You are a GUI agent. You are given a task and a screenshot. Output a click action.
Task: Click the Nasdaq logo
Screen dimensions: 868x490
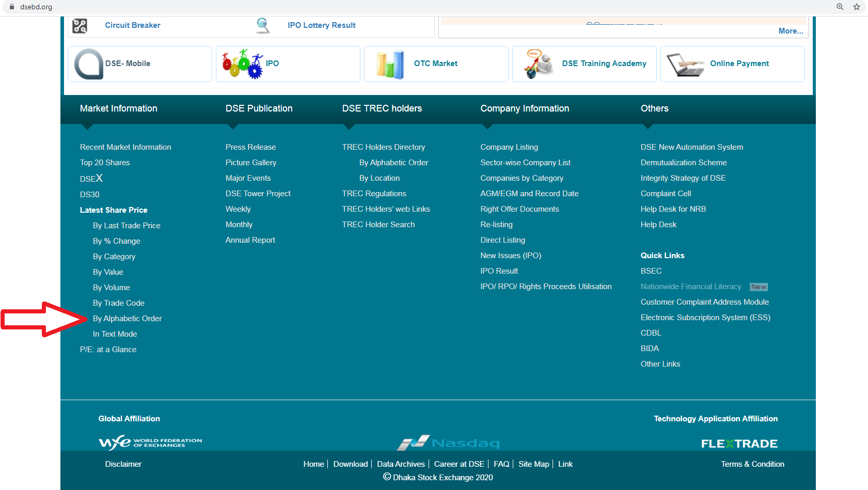pos(448,442)
